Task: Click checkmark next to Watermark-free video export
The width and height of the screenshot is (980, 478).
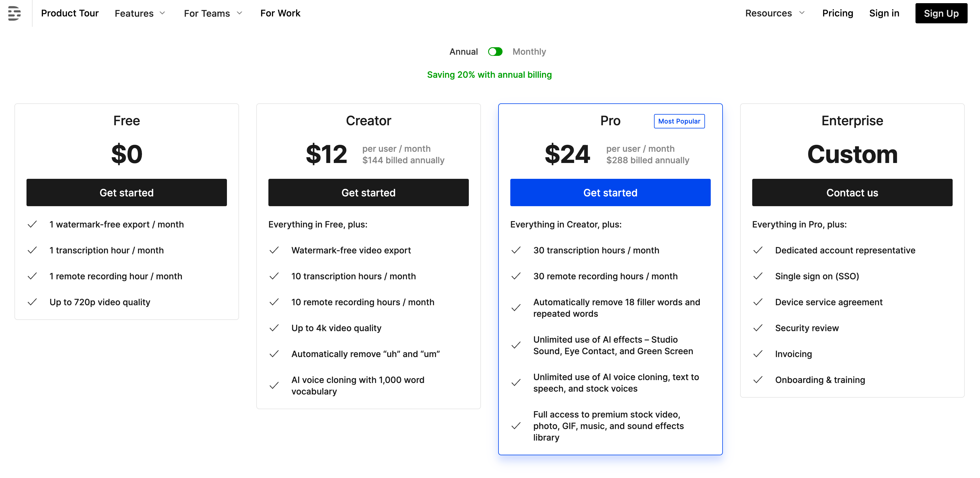Action: click(274, 250)
